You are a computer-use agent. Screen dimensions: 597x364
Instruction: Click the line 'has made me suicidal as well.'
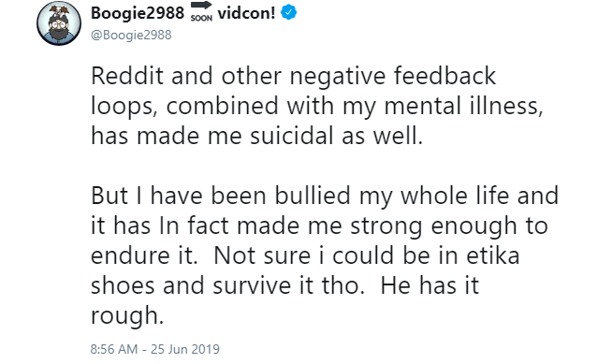point(257,136)
